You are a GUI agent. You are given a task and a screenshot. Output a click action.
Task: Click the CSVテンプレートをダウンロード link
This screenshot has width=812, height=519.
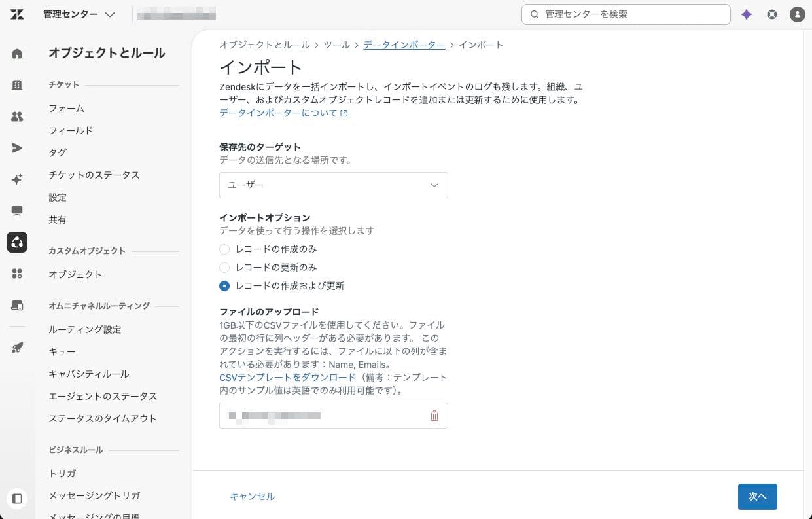tap(288, 378)
